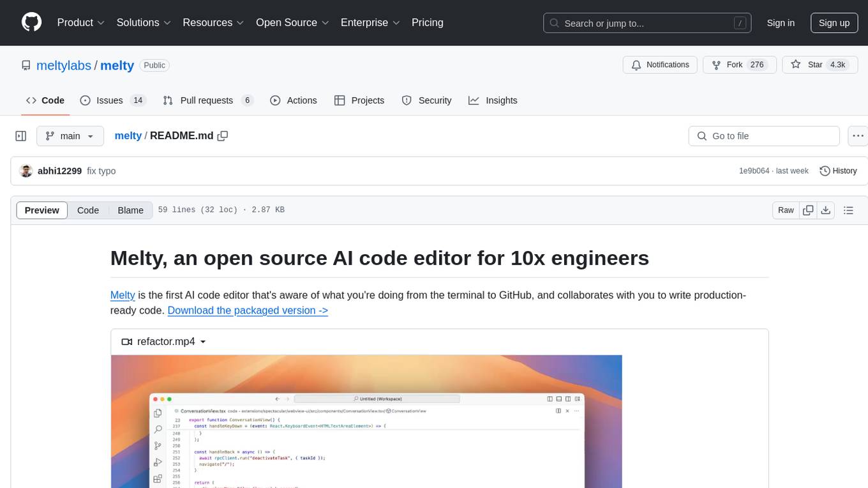Fork the repository

pos(739,65)
